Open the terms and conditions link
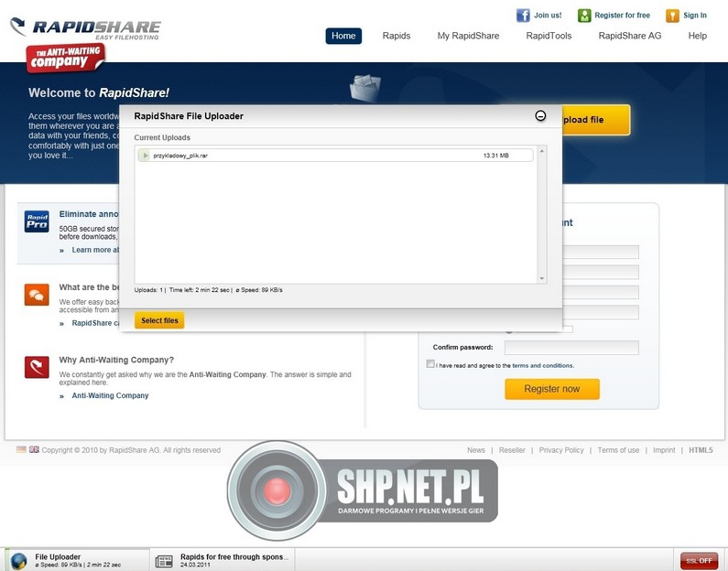 [x=543, y=365]
